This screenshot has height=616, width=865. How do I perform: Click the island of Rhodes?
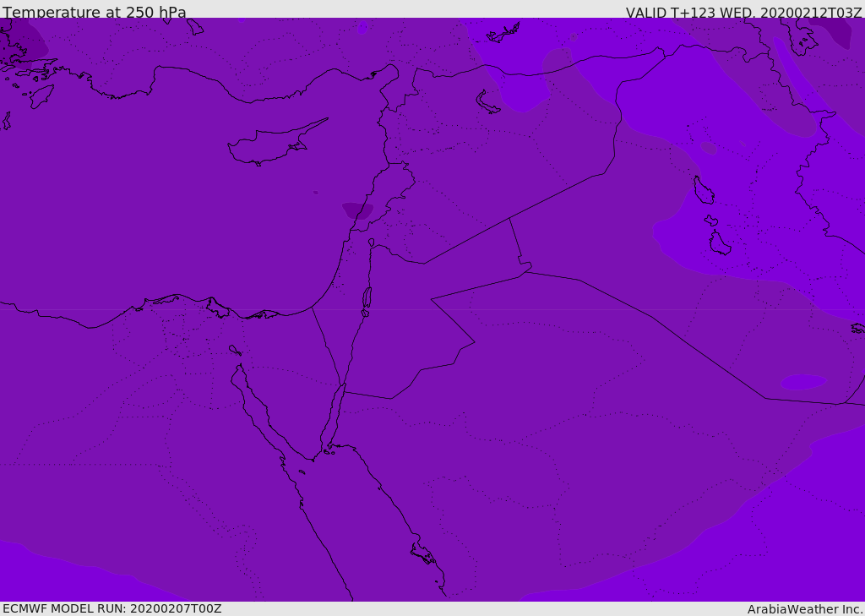[x=41, y=95]
